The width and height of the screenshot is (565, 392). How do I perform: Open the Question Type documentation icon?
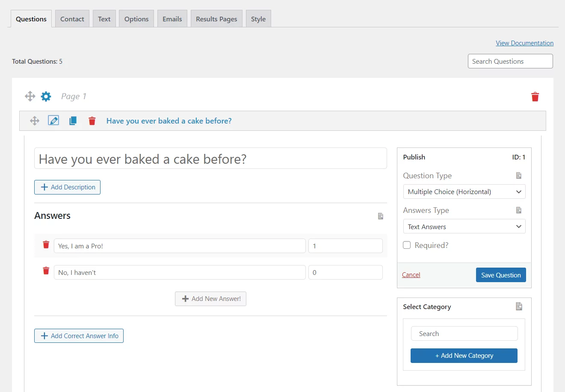coord(519,176)
